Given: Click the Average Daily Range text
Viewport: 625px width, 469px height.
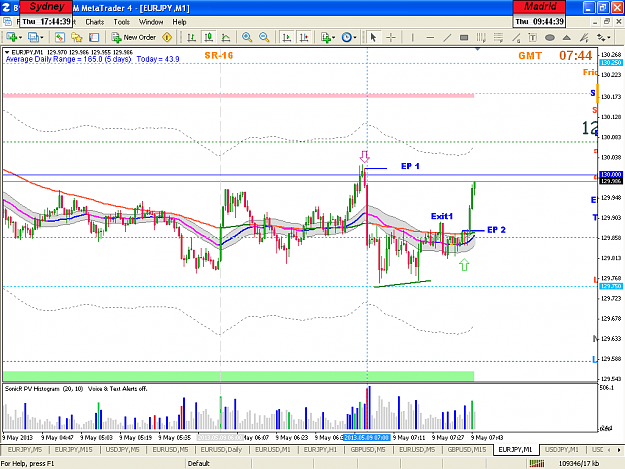Looking at the screenshot, I should (92, 59).
